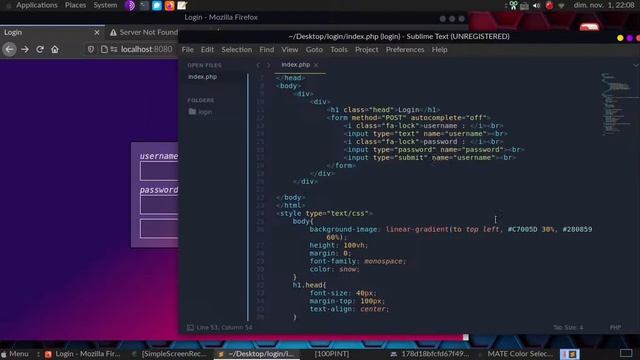Open the Applications menu

[37, 5]
